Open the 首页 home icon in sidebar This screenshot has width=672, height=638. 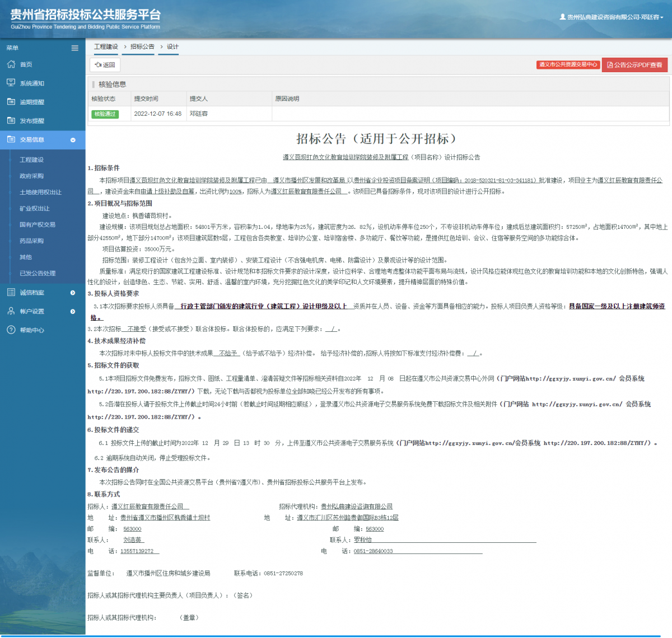point(11,64)
